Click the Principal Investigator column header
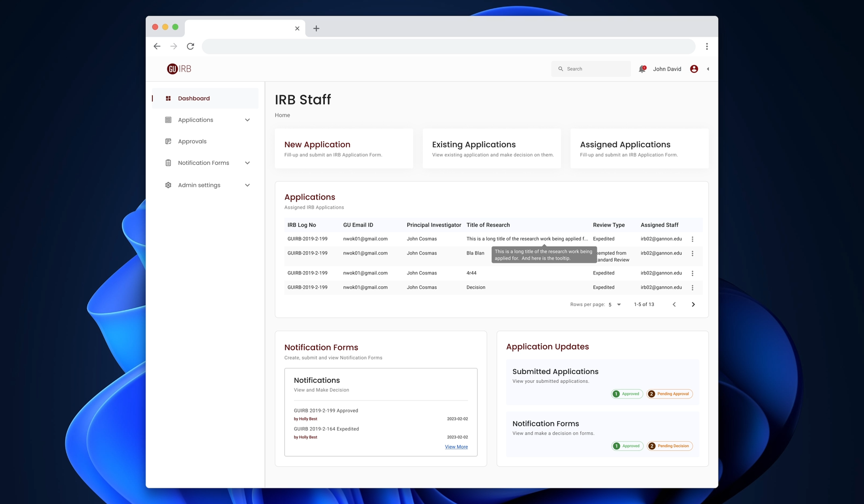864x504 pixels. click(434, 225)
